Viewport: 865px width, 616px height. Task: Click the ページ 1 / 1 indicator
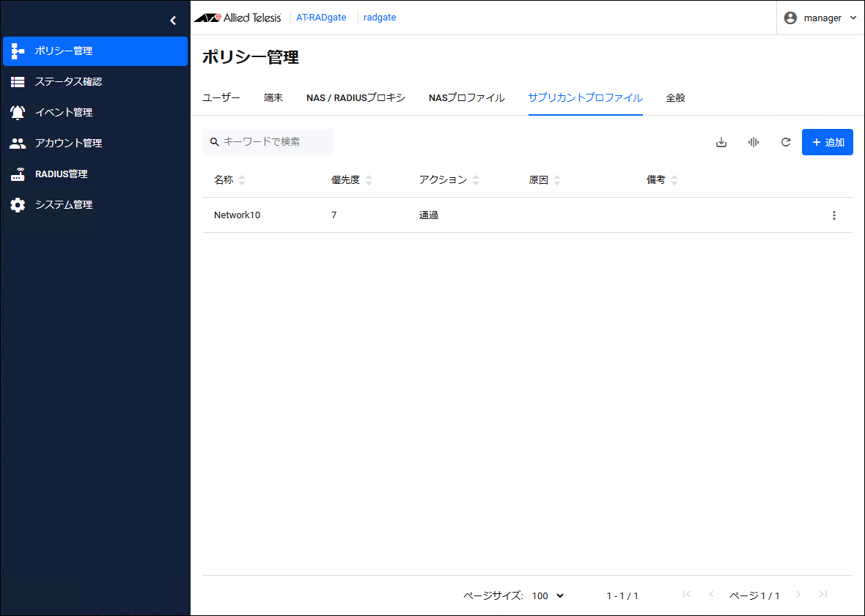754,595
